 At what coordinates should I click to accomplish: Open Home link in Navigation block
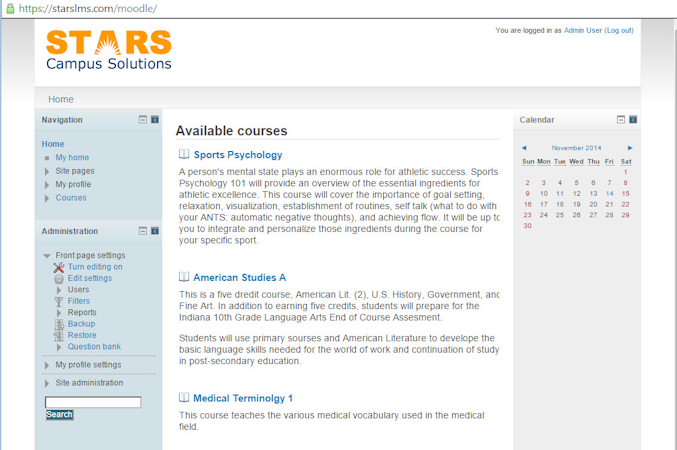point(53,144)
